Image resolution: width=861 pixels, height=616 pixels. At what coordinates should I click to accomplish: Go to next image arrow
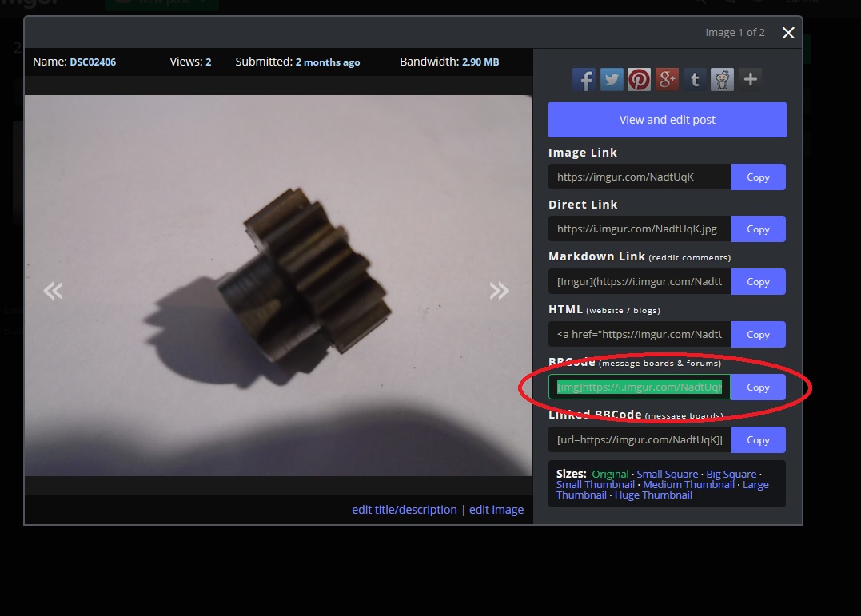click(x=499, y=291)
